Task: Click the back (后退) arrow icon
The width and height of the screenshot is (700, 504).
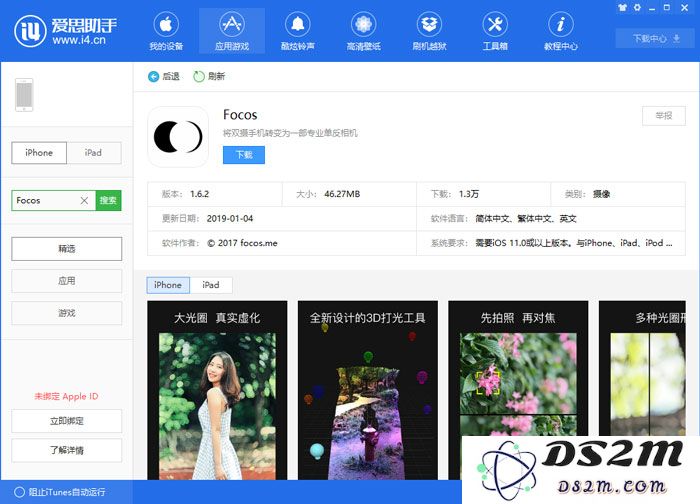Action: pyautogui.click(x=153, y=77)
